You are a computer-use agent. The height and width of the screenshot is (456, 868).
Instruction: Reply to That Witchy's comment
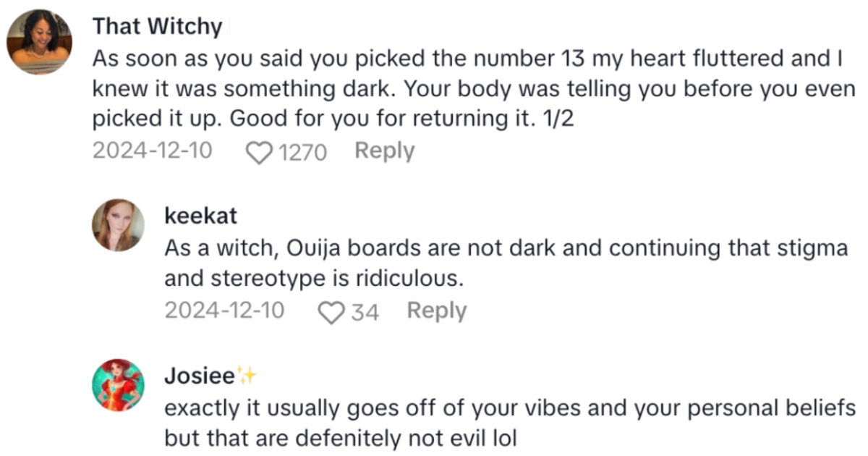click(385, 151)
